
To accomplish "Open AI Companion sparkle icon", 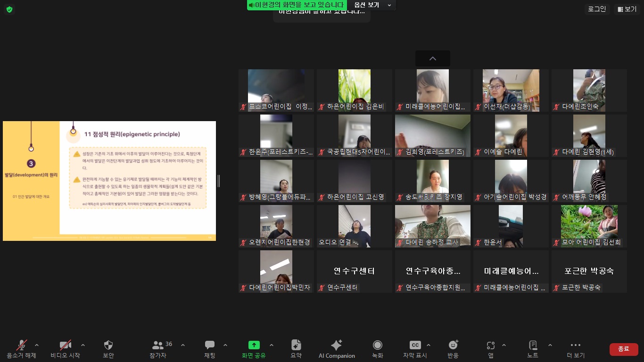I will [x=337, y=345].
